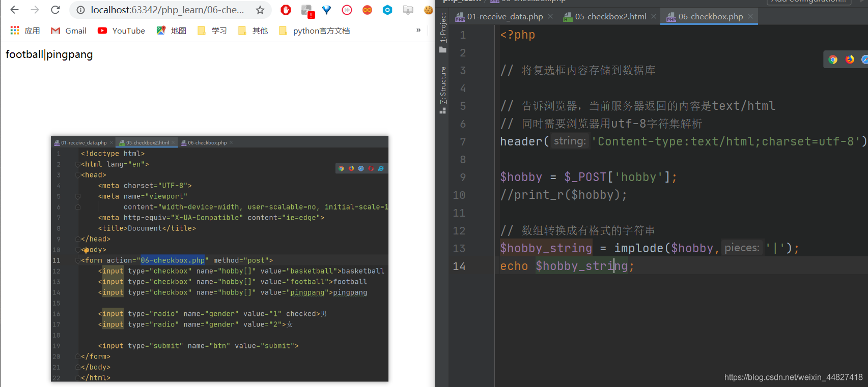Open the orange infinity extension
Viewport: 868px width, 387px height.
[x=367, y=10]
